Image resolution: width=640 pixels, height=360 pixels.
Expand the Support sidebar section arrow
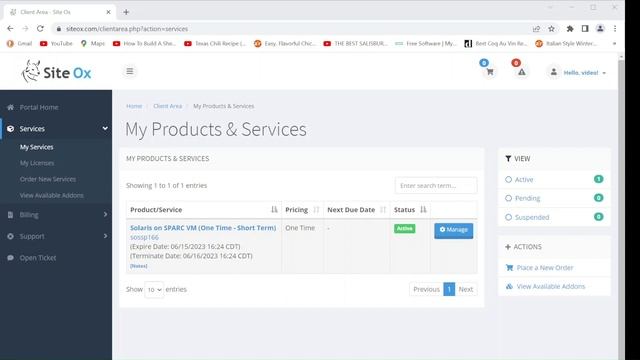tap(105, 236)
